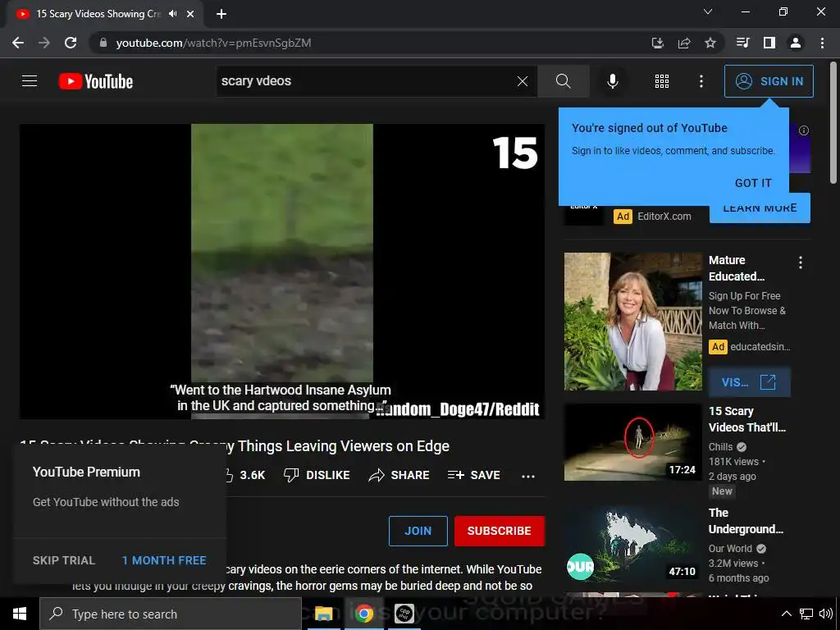Image resolution: width=840 pixels, height=630 pixels.
Task: Choose SKIP TRIAL in the Premium popup
Action: tap(64, 560)
